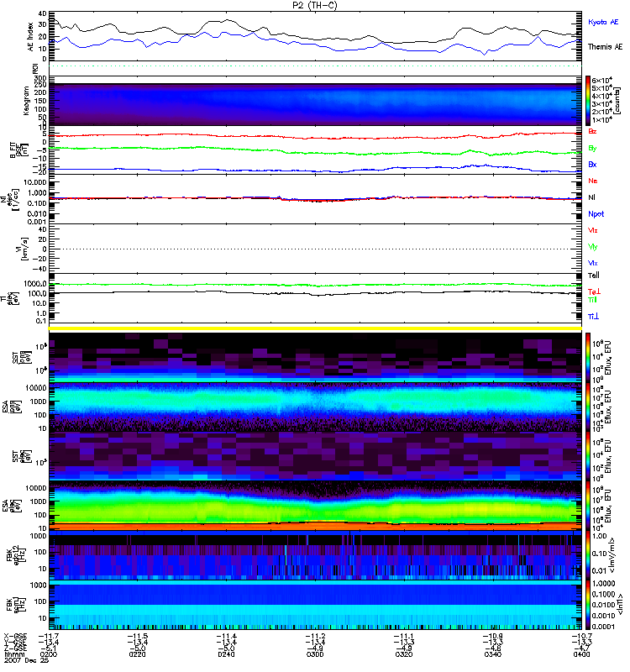Click the plot title P2 (TH-C)
Screen dimensions: 630x672
tap(316, 5)
